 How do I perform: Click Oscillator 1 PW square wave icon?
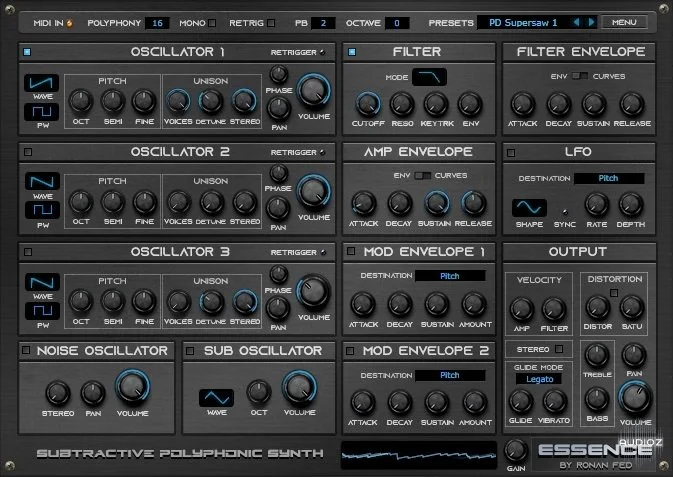point(42,112)
